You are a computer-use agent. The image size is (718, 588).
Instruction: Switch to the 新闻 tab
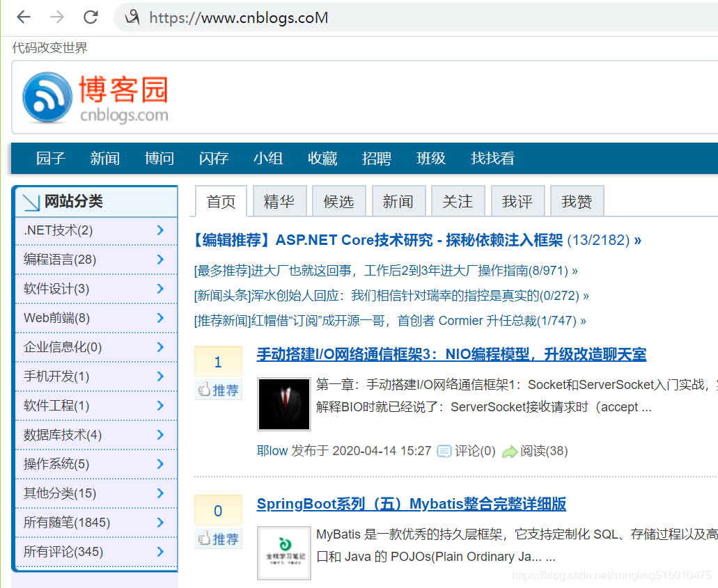point(398,201)
